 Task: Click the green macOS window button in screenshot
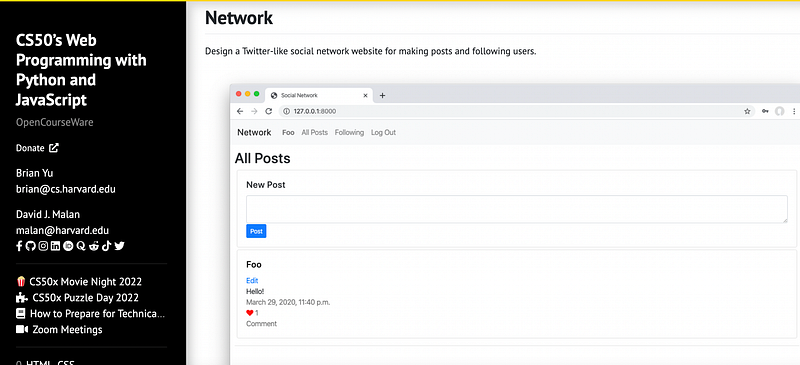(x=257, y=94)
